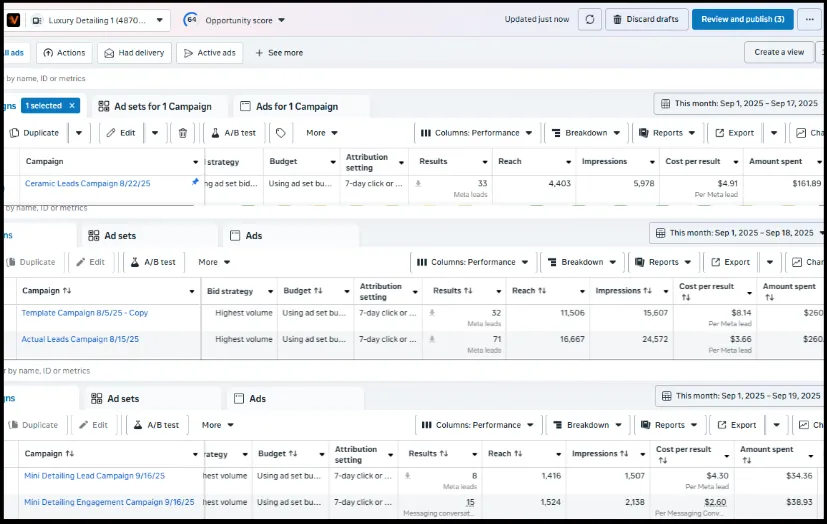Image resolution: width=827 pixels, height=524 pixels.
Task: Switch to Ad sets for 1 Campaign tab
Action: click(161, 106)
